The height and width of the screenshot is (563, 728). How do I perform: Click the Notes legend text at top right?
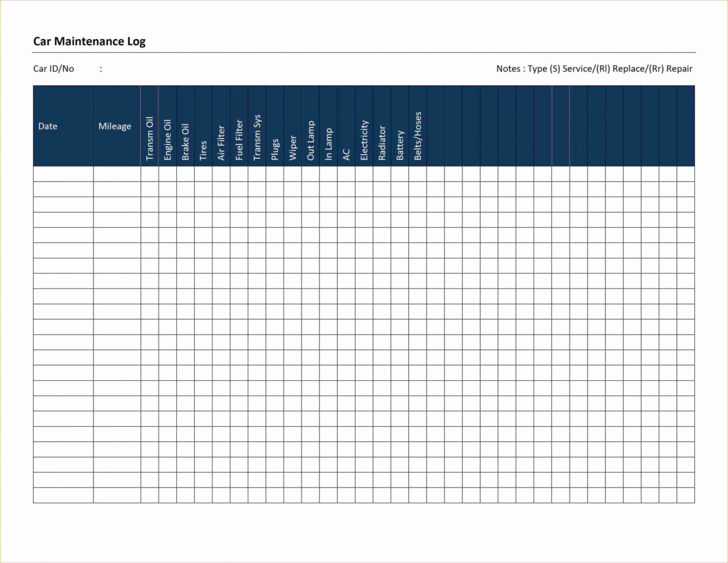tap(593, 68)
